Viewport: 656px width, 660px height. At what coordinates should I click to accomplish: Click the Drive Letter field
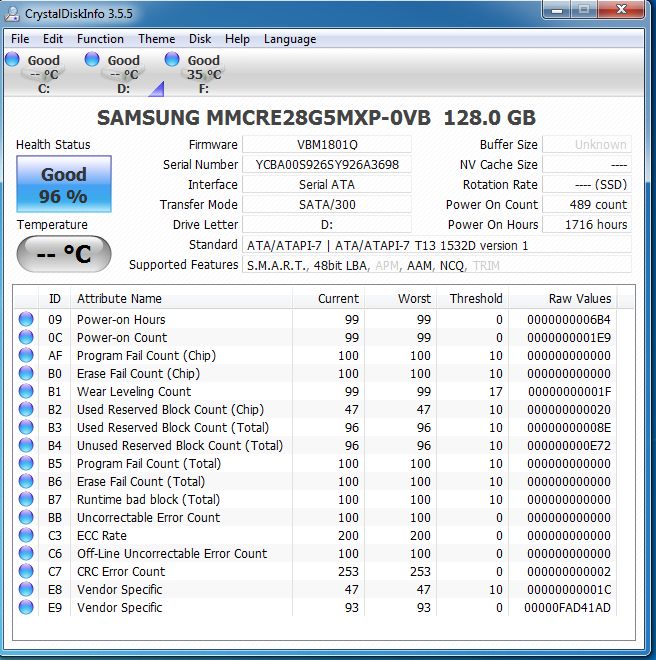pyautogui.click(x=327, y=224)
